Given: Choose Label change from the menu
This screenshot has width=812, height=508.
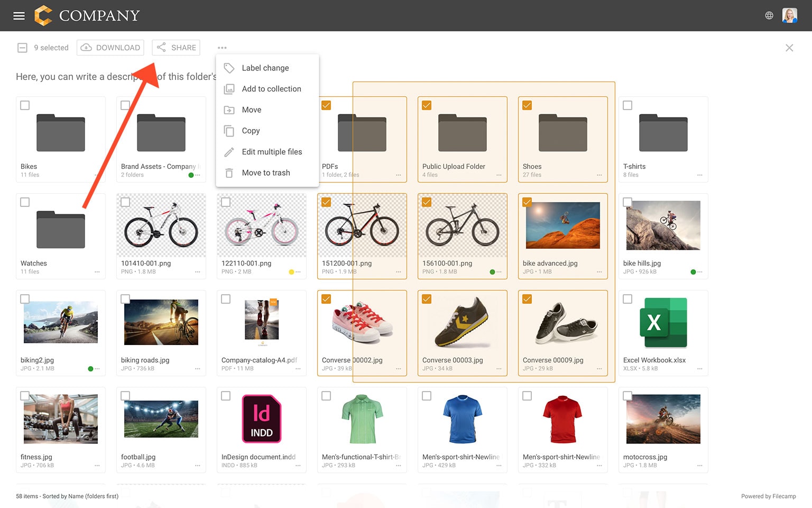Looking at the screenshot, I should (267, 68).
